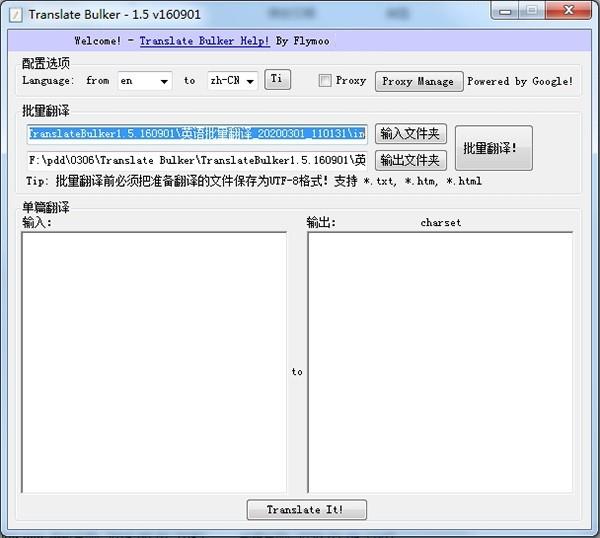Screen dimensions: 600x538
Task: Click inside the 输入 input text area
Action: coord(154,362)
